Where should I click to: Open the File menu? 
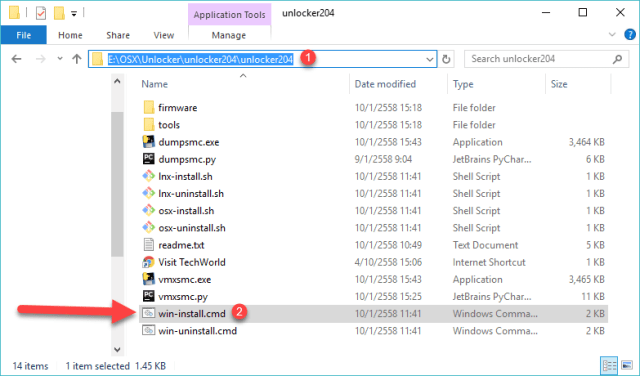coord(24,35)
